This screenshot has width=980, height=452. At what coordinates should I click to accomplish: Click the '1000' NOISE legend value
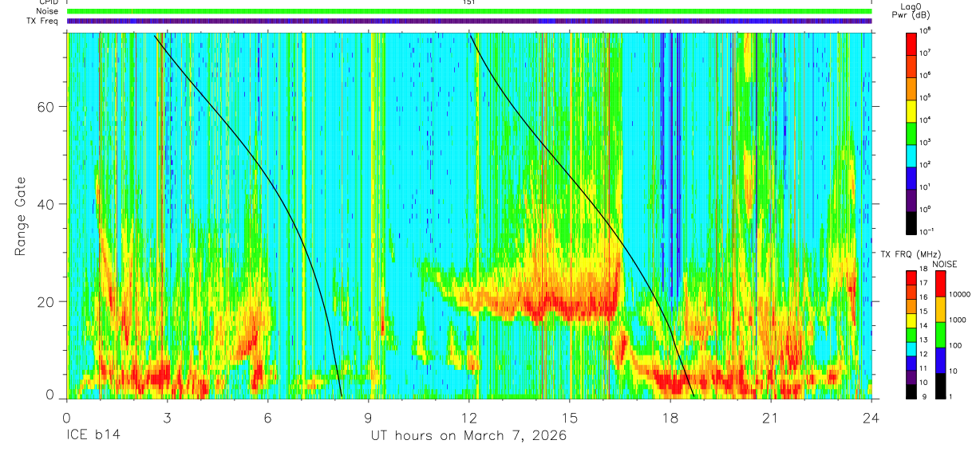pyautogui.click(x=958, y=320)
